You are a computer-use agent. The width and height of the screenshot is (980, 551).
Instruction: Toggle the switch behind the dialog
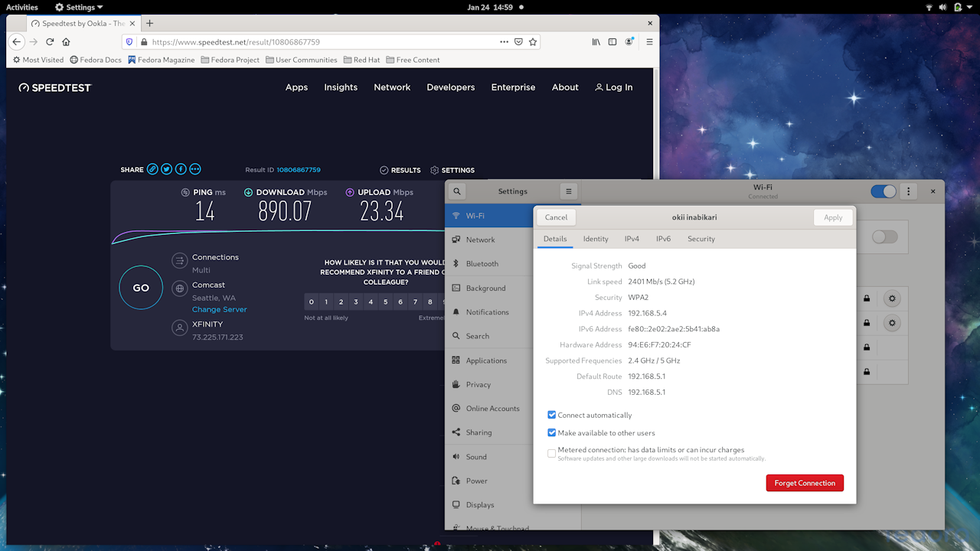[x=884, y=237]
